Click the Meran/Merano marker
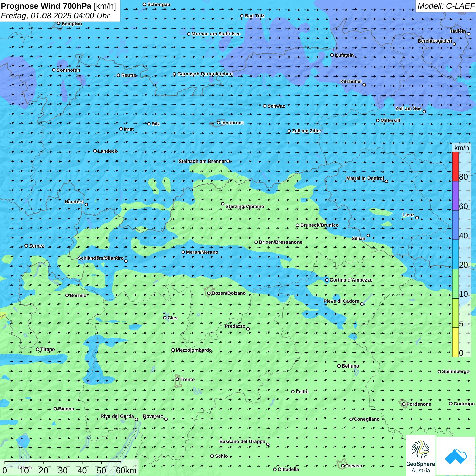The image size is (476, 476). click(x=183, y=252)
